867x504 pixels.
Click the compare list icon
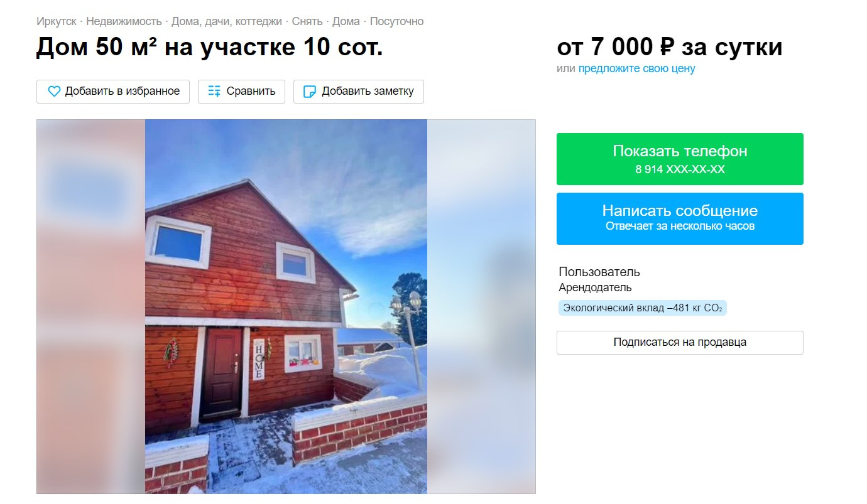[214, 91]
